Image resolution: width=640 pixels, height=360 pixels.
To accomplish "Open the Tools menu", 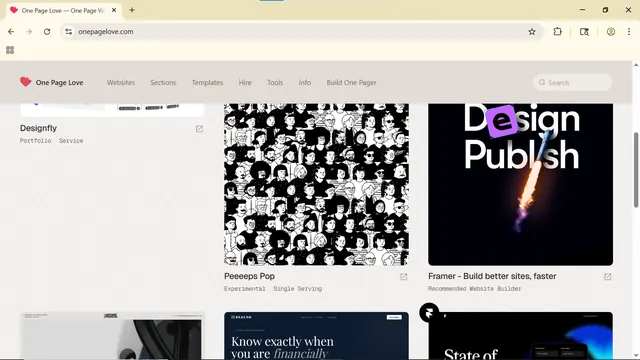I will (275, 82).
